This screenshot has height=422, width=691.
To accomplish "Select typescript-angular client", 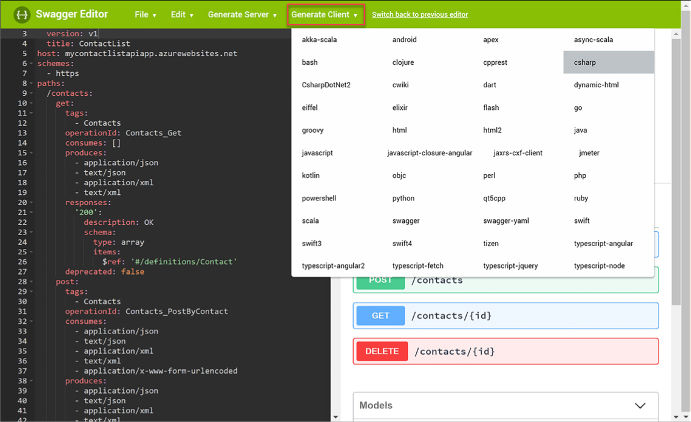I will (x=603, y=243).
